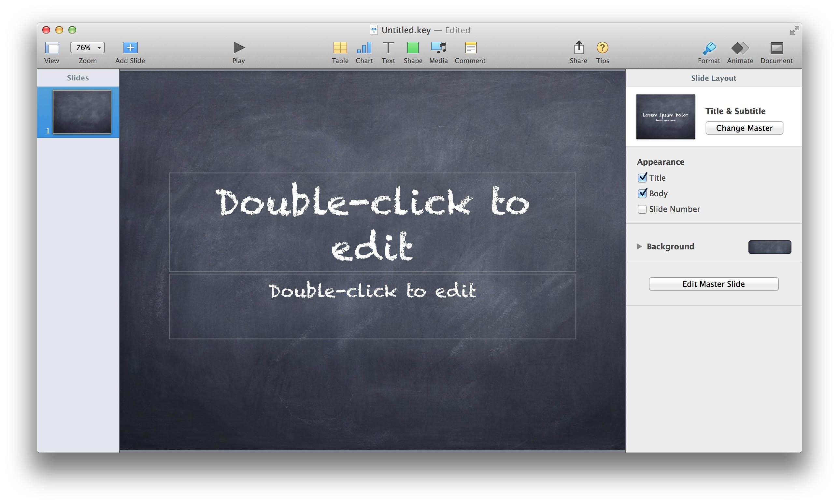Open the Media browser icon
This screenshot has height=504, width=839.
438,48
